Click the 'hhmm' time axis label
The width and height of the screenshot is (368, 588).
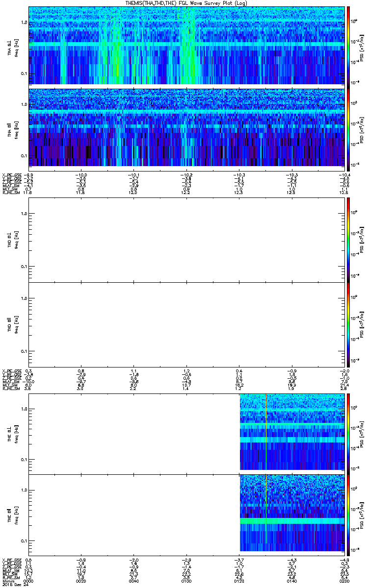point(7,580)
